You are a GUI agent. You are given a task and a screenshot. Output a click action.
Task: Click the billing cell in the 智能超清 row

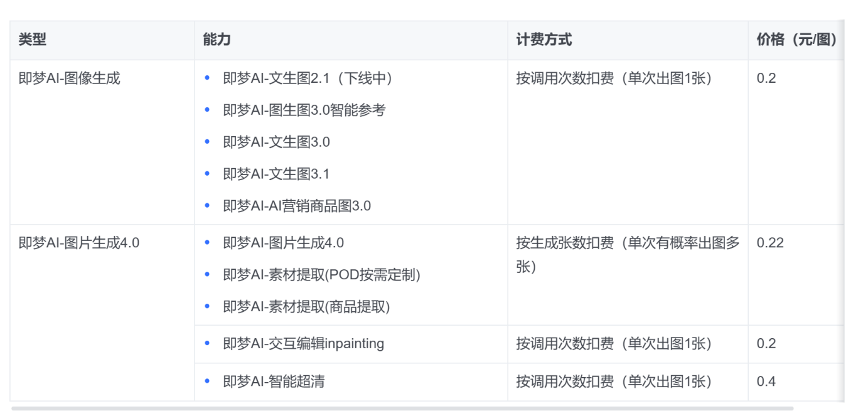coord(614,381)
